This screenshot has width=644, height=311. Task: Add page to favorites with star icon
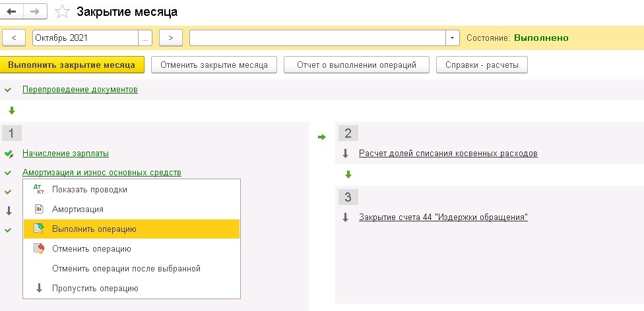point(62,11)
